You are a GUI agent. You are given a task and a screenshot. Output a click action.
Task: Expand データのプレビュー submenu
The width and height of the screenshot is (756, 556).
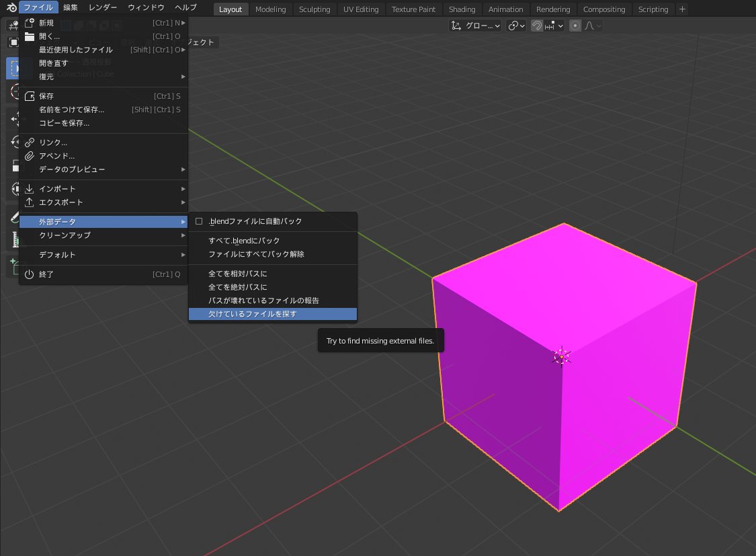tap(183, 169)
